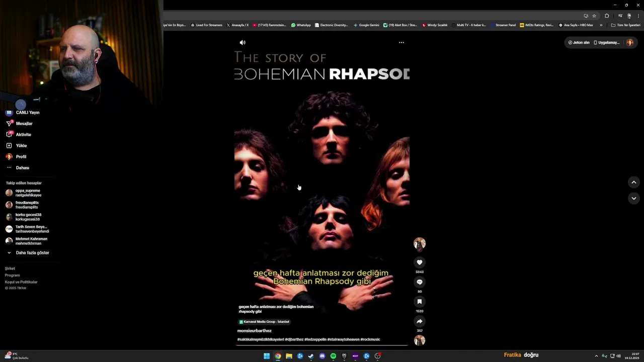
Task: Open Profil in the sidebar
Action: pyautogui.click(x=16, y=157)
